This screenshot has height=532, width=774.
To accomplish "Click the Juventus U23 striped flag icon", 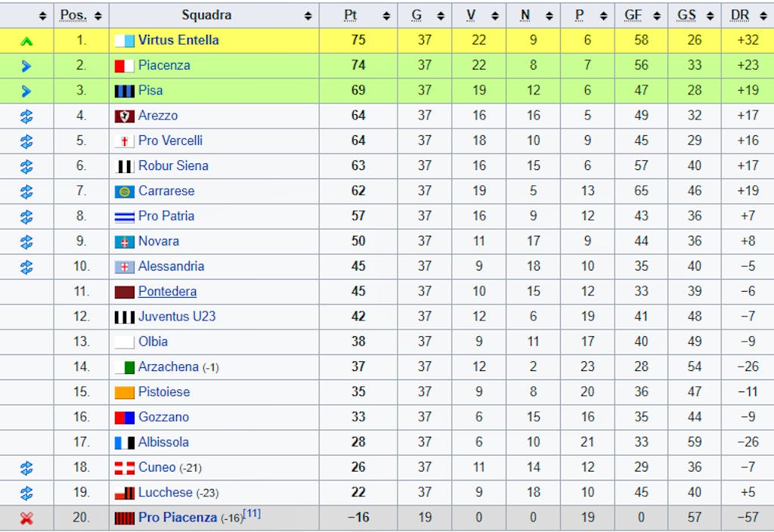I will click(x=125, y=317).
